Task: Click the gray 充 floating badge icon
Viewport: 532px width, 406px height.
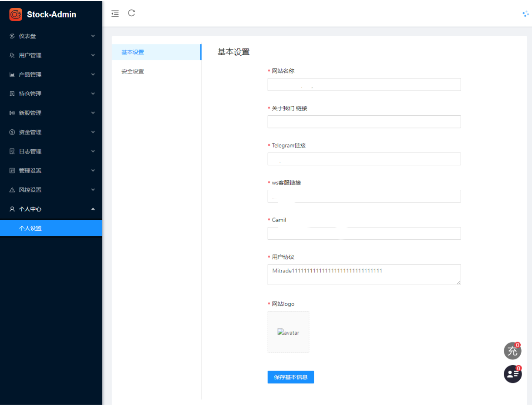Action: coord(512,351)
